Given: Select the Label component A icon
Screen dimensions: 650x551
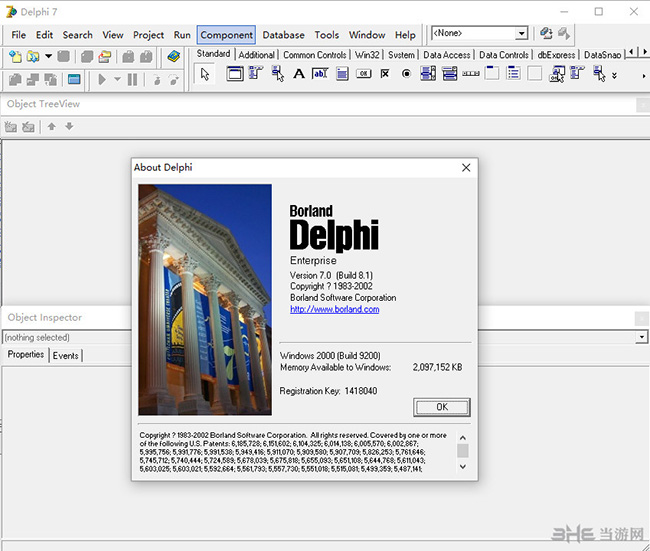Looking at the screenshot, I should coord(299,74).
